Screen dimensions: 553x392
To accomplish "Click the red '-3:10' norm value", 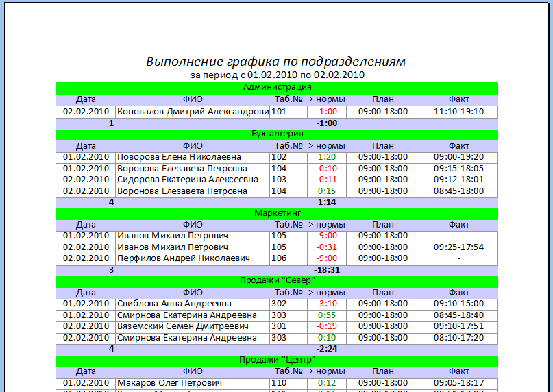I will (x=327, y=304).
